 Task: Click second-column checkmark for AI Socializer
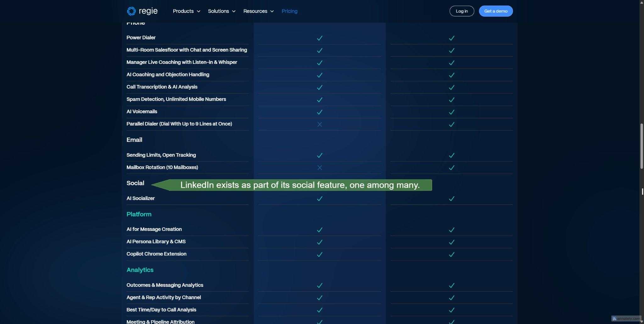click(x=452, y=198)
